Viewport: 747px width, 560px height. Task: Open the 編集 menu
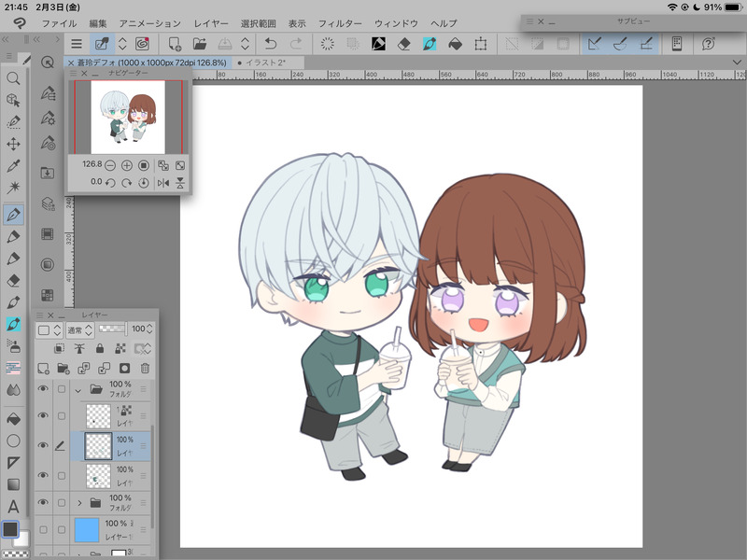tap(98, 23)
